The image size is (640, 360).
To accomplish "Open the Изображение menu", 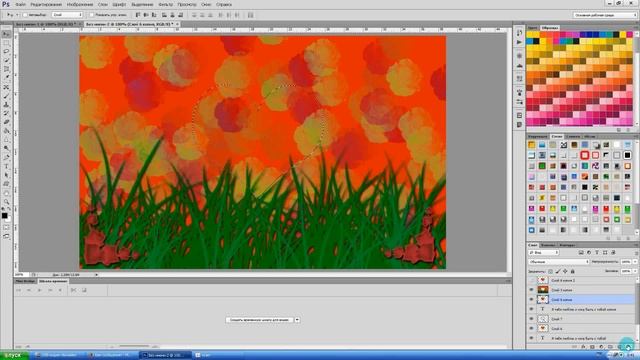I will pyautogui.click(x=80, y=4).
